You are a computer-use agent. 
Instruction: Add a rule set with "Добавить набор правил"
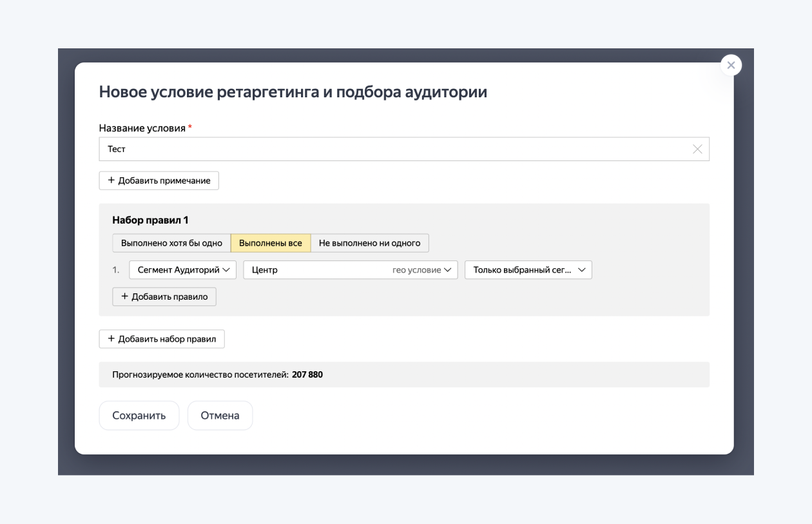click(x=162, y=338)
